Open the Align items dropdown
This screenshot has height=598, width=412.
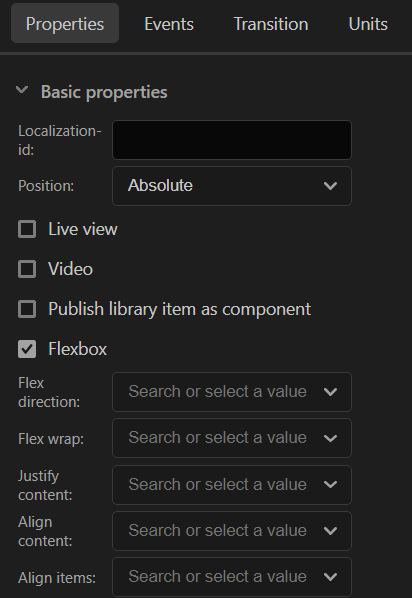point(232,577)
